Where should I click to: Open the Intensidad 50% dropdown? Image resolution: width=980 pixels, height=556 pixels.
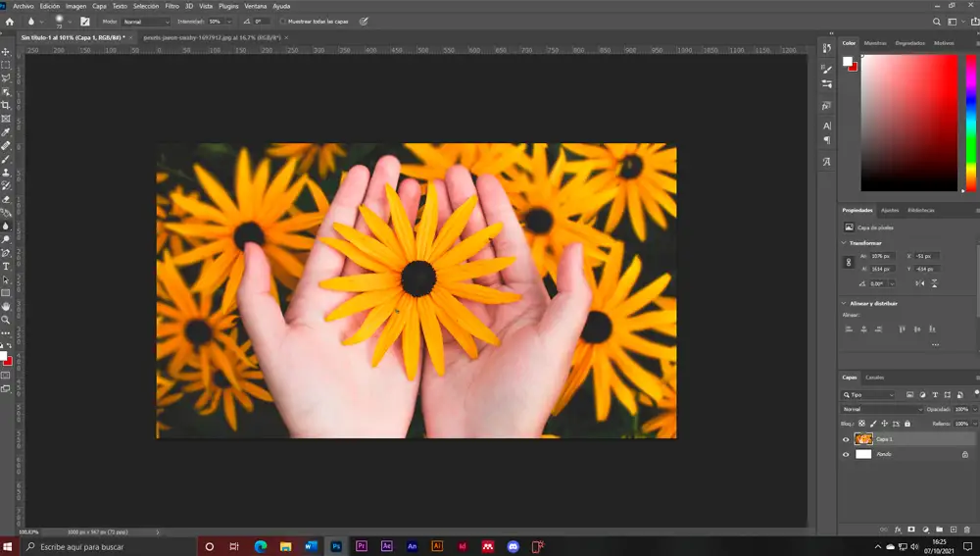coord(229,22)
